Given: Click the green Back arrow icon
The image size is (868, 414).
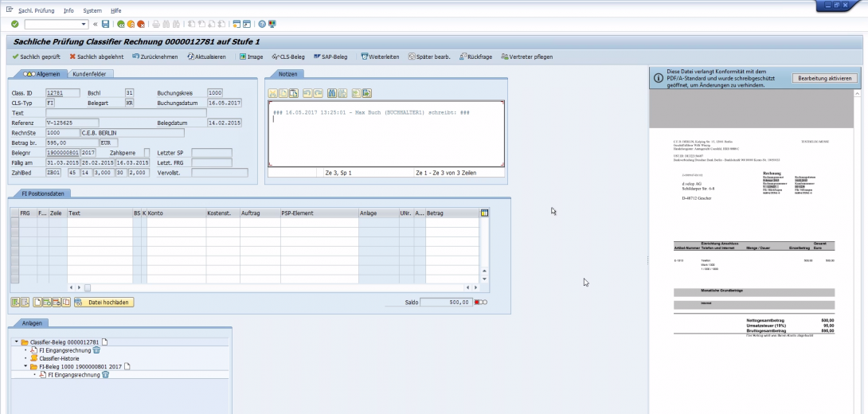Looking at the screenshot, I should pyautogui.click(x=121, y=25).
